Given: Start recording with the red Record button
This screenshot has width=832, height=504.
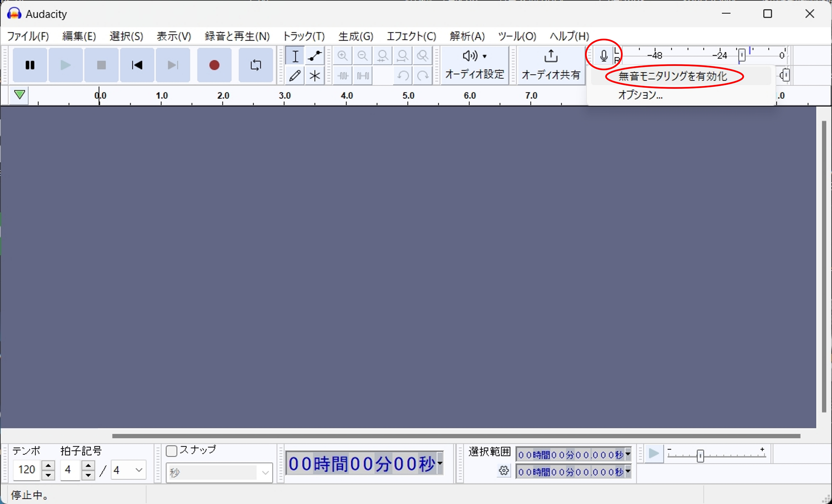Looking at the screenshot, I should click(x=214, y=65).
